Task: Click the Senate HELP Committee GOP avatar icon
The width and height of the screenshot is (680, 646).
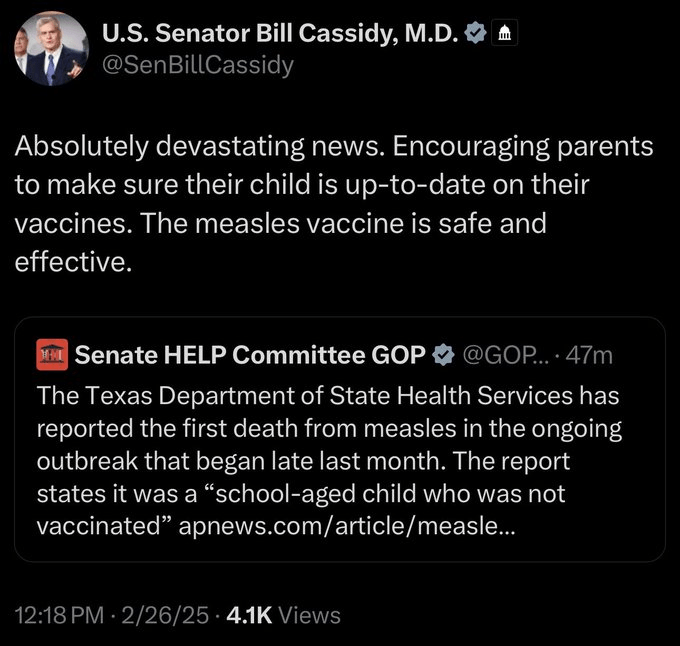Action: pyautogui.click(x=51, y=354)
